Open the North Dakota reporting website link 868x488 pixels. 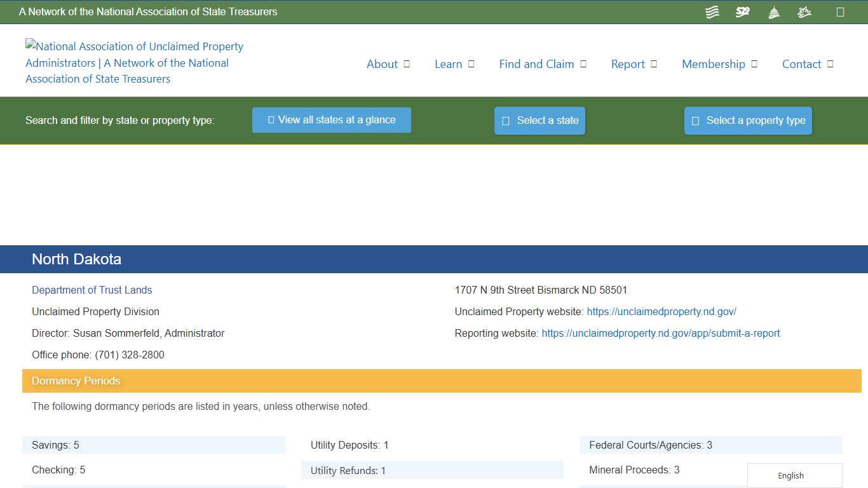point(661,333)
